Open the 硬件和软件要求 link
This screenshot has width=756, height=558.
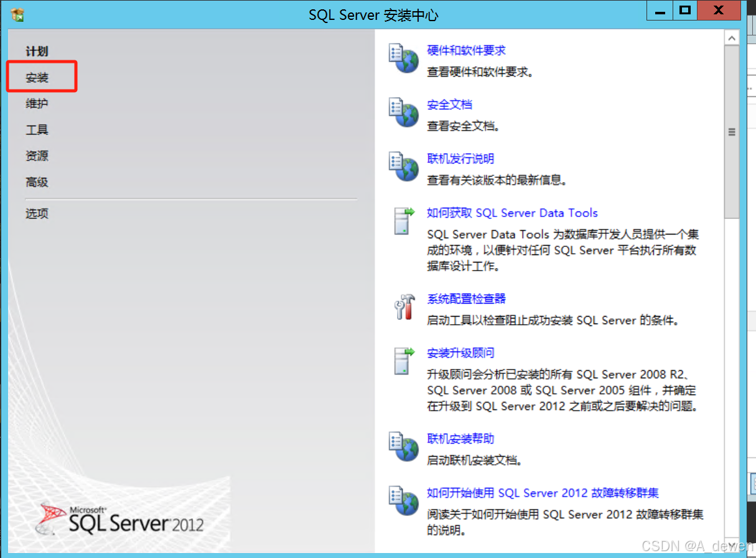click(467, 50)
